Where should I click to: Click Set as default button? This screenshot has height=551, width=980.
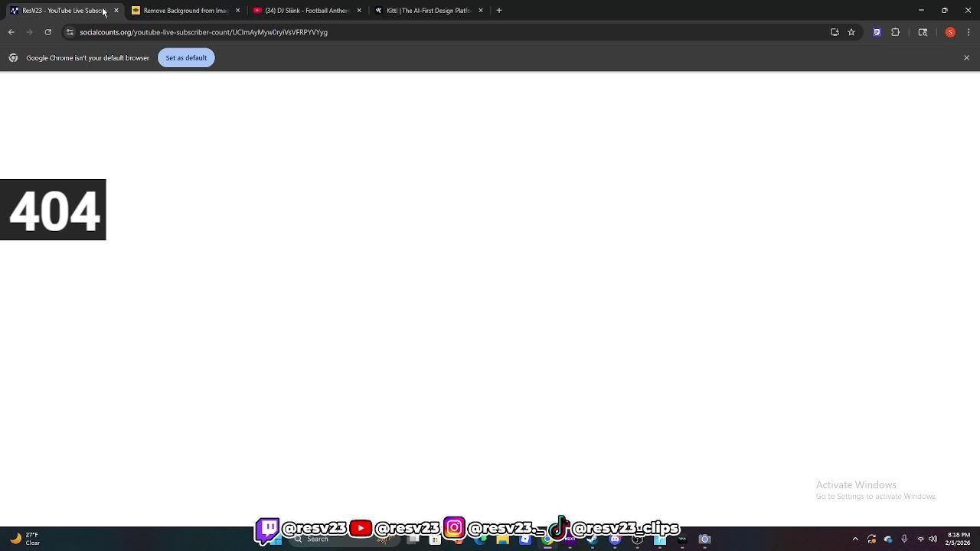[x=186, y=58]
